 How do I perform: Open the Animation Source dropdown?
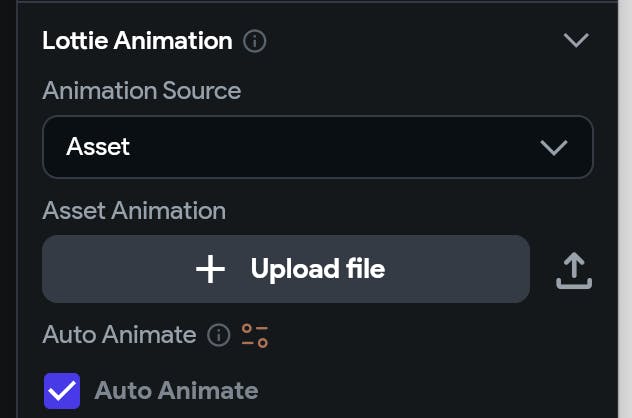pos(317,147)
